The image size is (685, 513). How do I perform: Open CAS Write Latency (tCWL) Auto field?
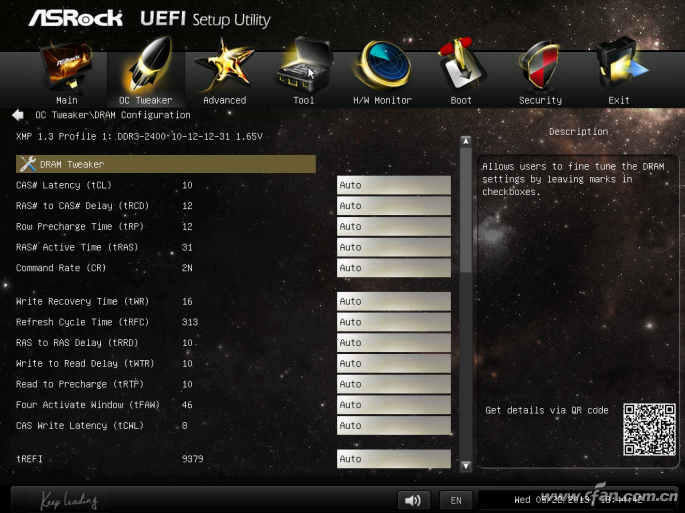click(x=394, y=426)
